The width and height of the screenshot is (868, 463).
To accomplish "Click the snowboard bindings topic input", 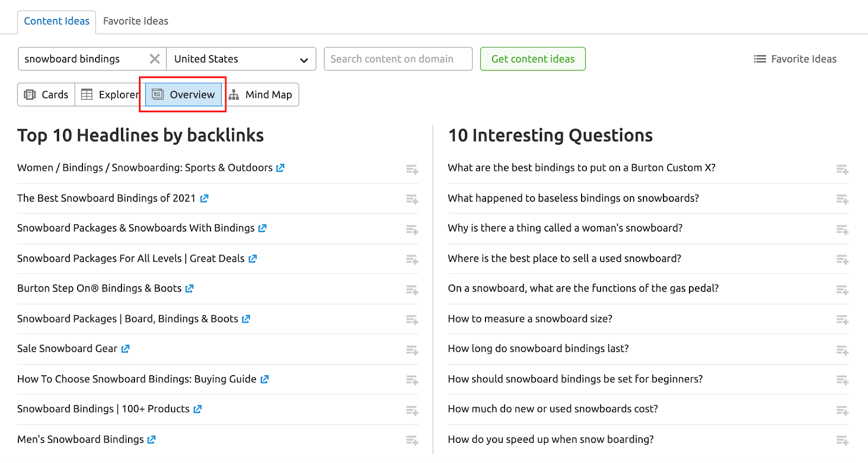I will [83, 59].
